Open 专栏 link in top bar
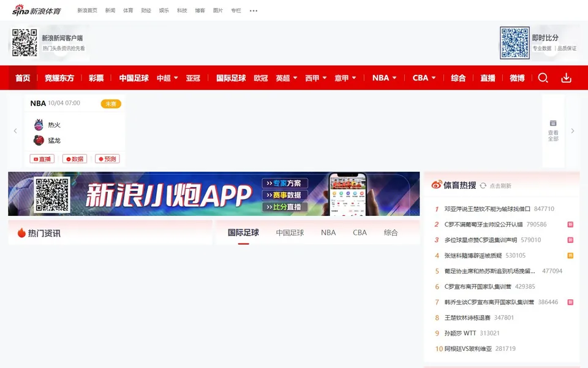Image resolution: width=588 pixels, height=368 pixels. click(236, 10)
